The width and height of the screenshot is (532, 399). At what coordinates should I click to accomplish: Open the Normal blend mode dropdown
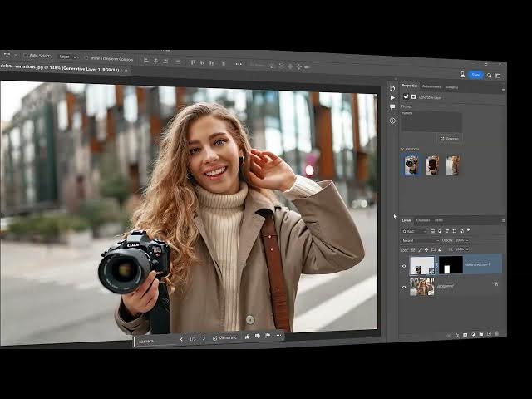click(419, 240)
